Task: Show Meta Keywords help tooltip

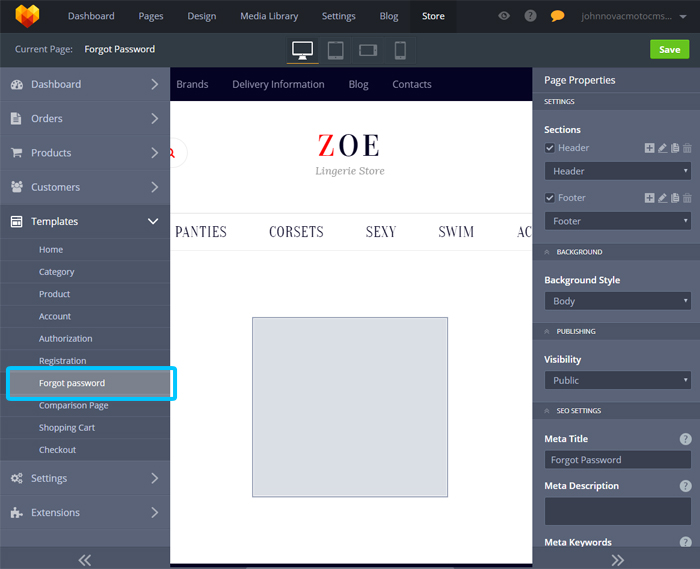Action: coord(685,542)
